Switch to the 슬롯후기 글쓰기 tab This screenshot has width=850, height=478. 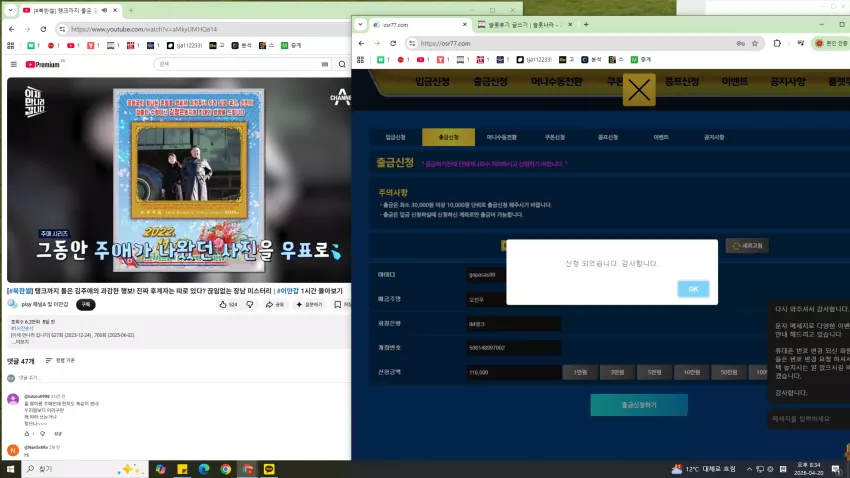pos(524,25)
